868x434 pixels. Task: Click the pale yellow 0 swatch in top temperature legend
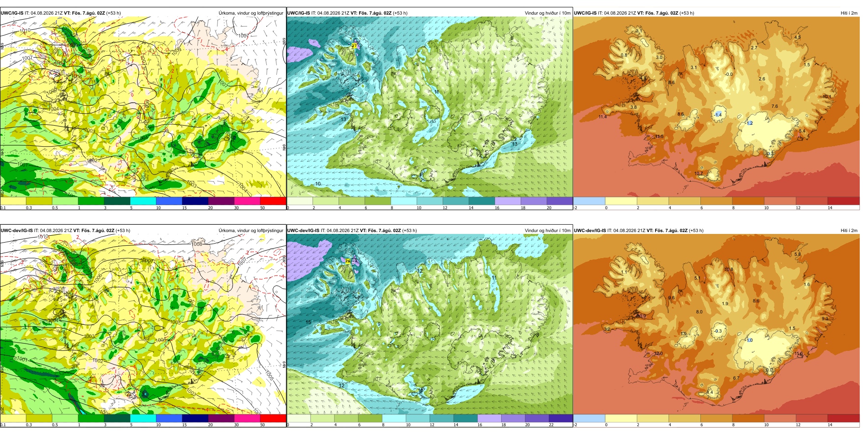[x=621, y=201]
